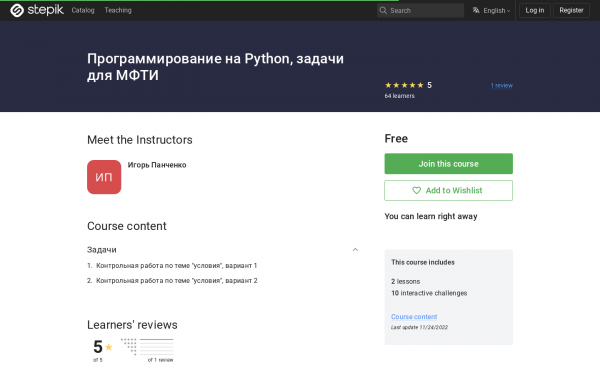This screenshot has height=375, width=600.
Task: Open instructor Игорь Панченко profile
Action: click(157, 165)
